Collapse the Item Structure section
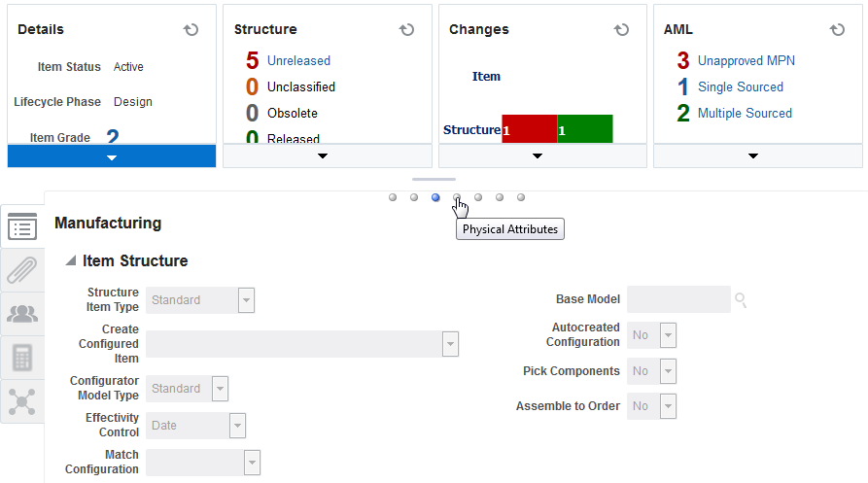 pos(70,261)
